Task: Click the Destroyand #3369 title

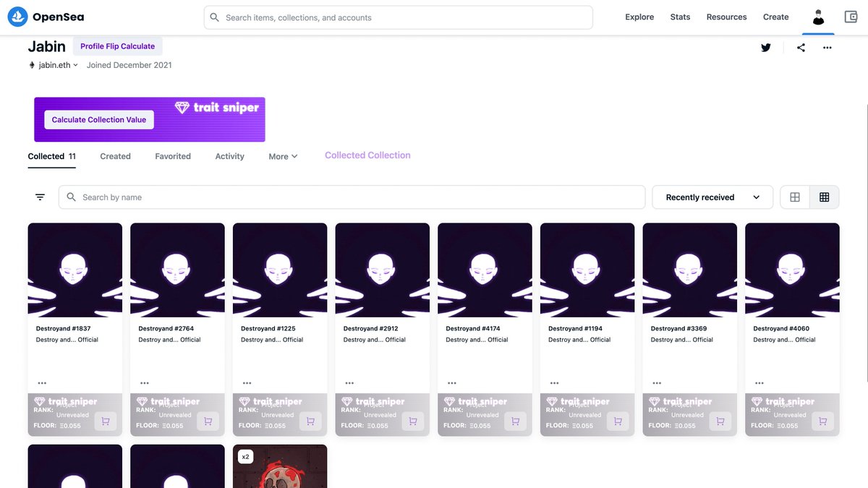Action: tap(678, 328)
